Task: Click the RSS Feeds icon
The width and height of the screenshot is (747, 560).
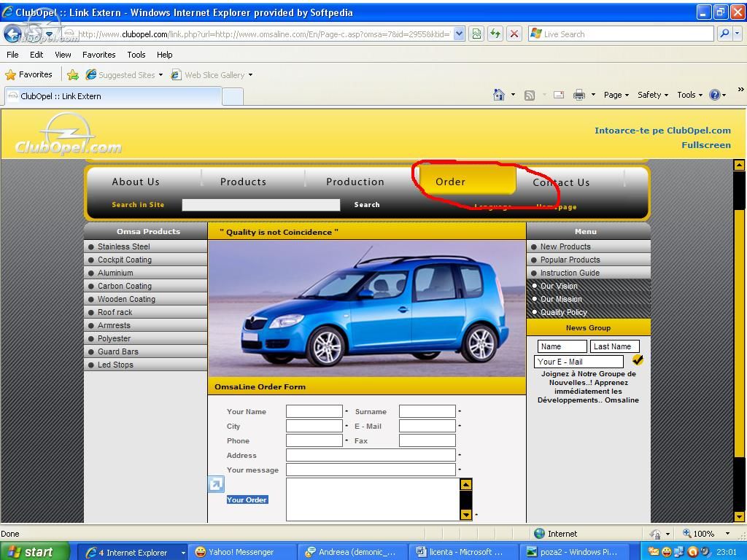Action: tap(530, 96)
